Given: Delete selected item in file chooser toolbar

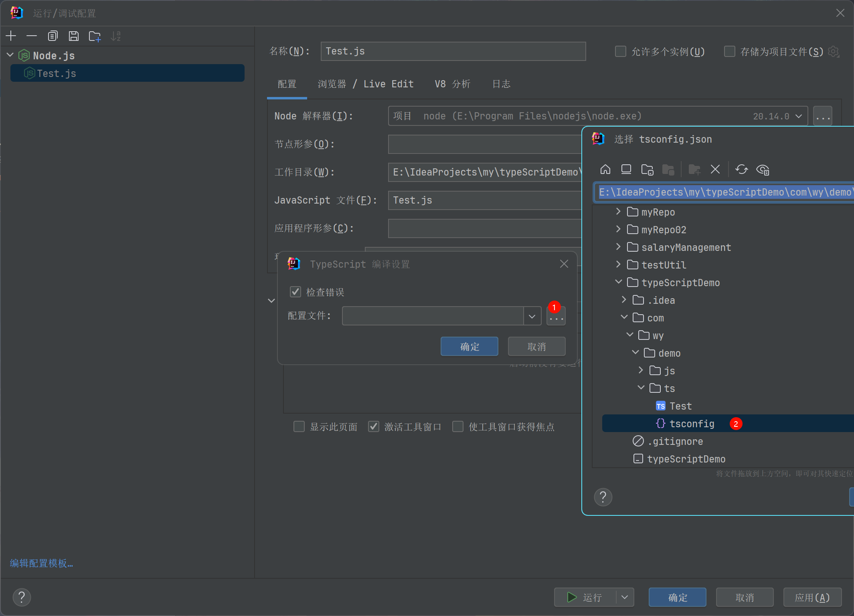Looking at the screenshot, I should (715, 170).
